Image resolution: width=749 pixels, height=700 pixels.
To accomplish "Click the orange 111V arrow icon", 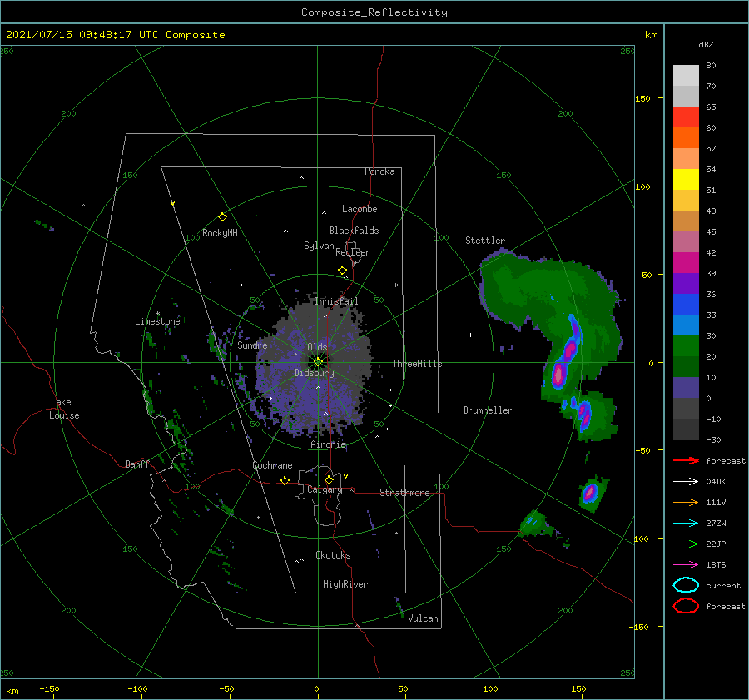I will (686, 502).
